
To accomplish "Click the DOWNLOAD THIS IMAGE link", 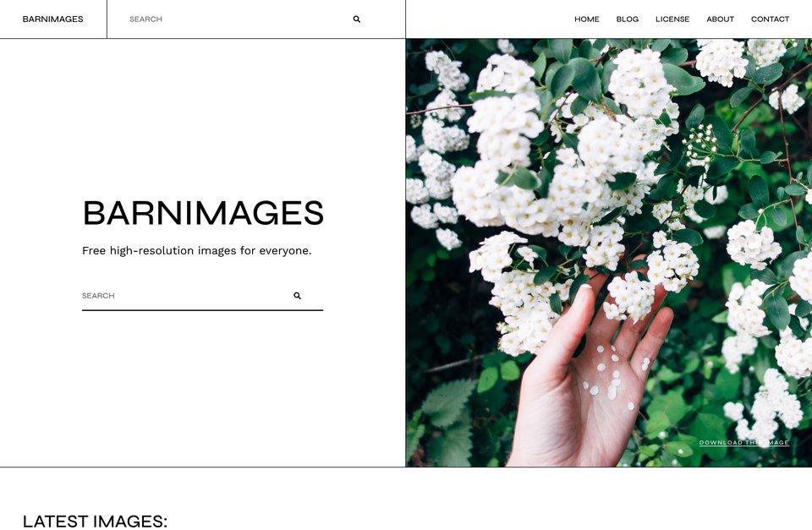I will coord(744,443).
